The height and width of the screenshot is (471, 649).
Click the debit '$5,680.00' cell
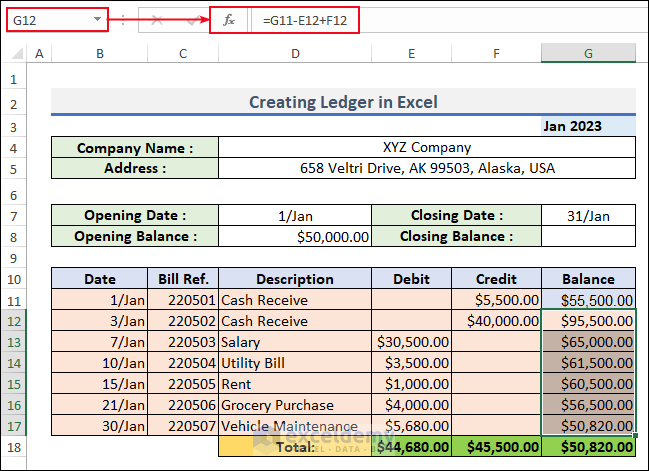coord(411,426)
